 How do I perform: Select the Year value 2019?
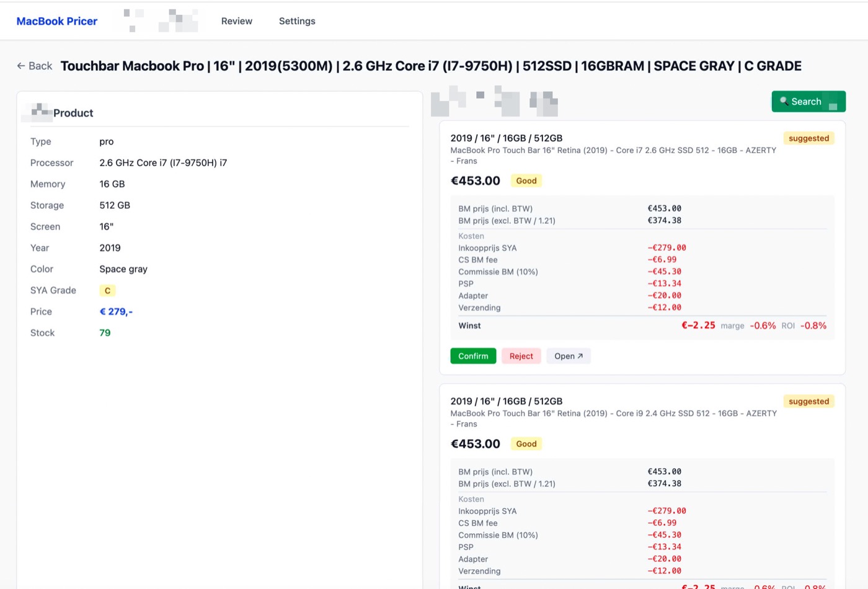tap(110, 248)
